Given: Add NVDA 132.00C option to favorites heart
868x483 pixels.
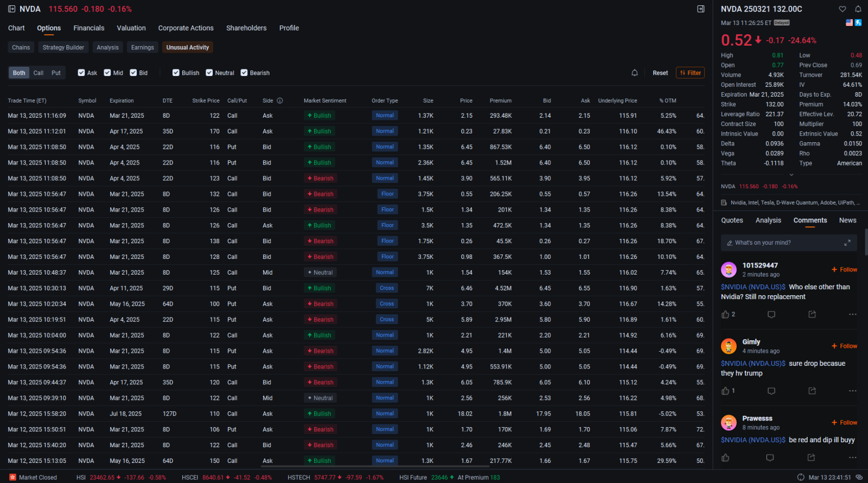Looking at the screenshot, I should [x=843, y=9].
